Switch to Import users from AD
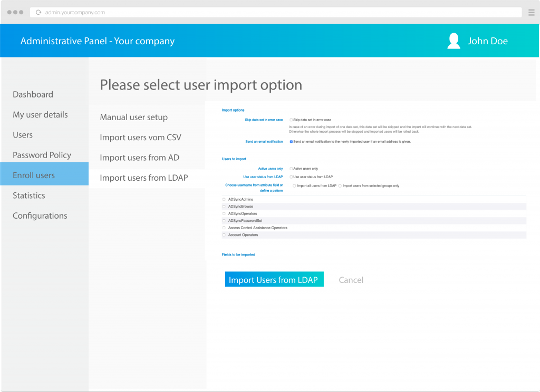 pyautogui.click(x=140, y=158)
